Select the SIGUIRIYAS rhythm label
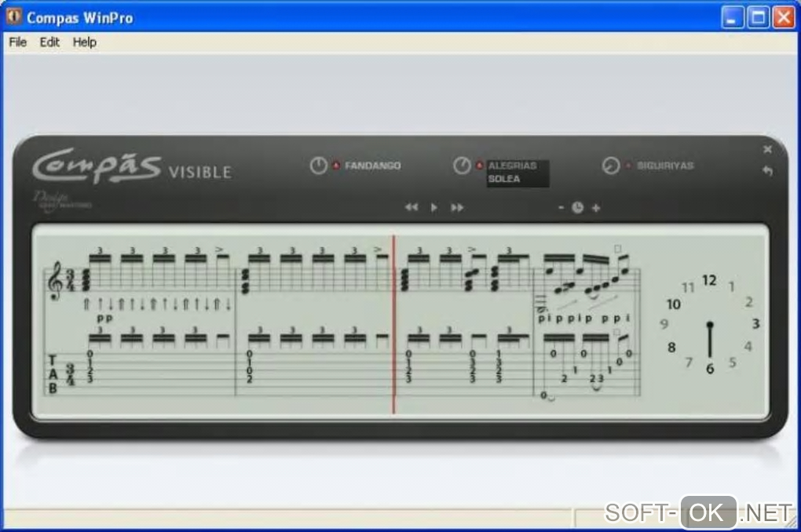The width and height of the screenshot is (801, 532). 665,166
